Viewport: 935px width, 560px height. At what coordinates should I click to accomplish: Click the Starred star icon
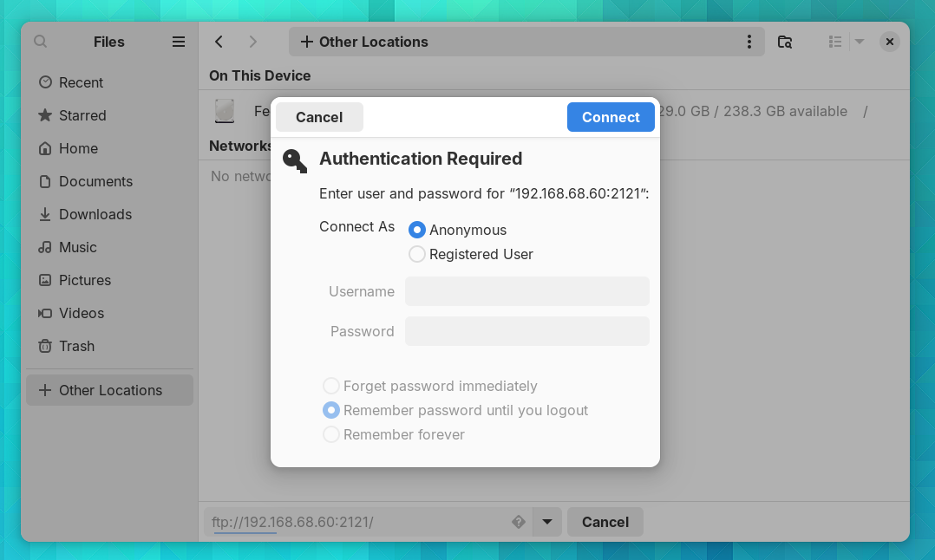[45, 115]
